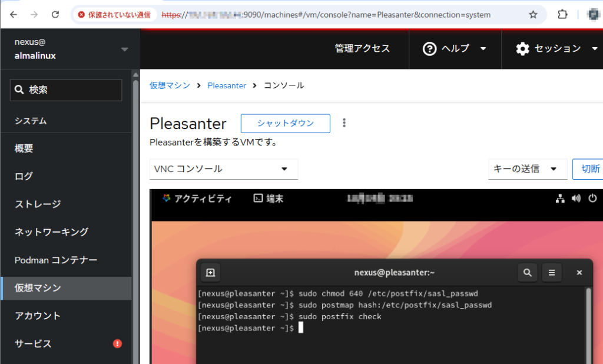Open the セッション session menu

(x=556, y=49)
